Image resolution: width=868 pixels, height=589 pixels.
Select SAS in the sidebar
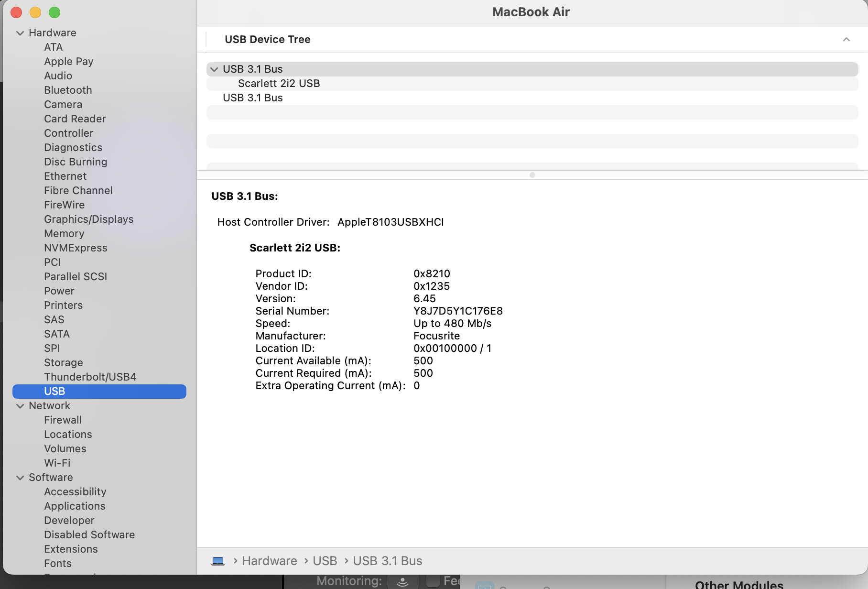54,319
